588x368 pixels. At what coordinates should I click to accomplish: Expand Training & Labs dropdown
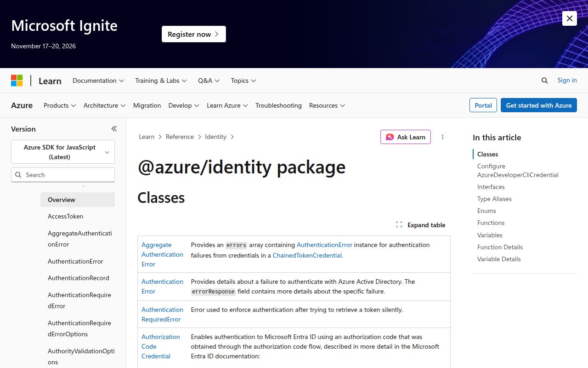(x=161, y=80)
